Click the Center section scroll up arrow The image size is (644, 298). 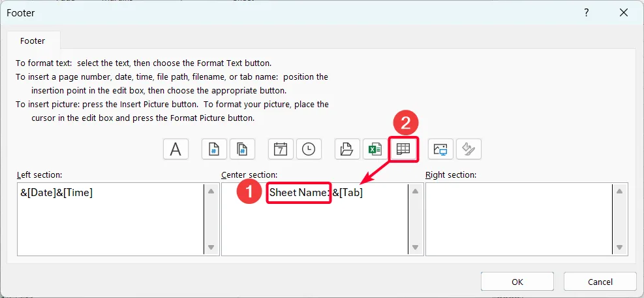pos(415,191)
